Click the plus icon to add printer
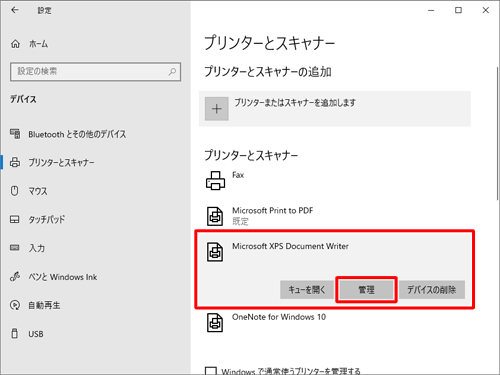Viewport: 500px width, 375px height. [x=217, y=109]
